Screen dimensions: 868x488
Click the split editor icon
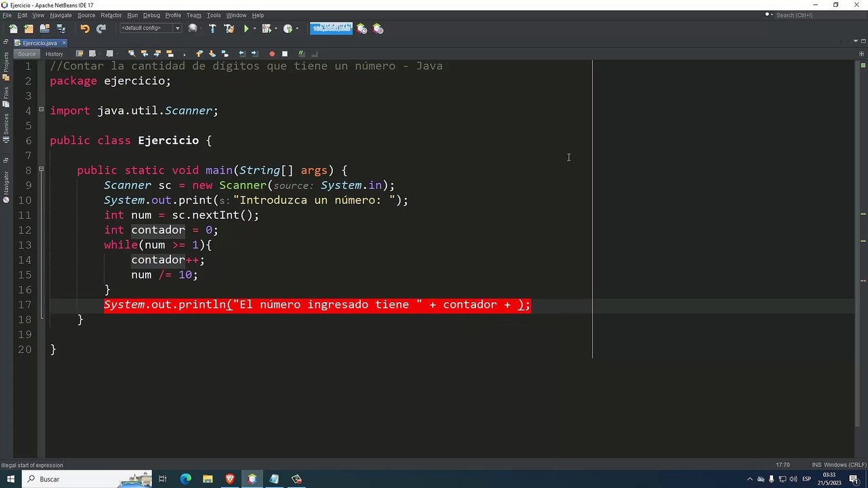tap(863, 54)
